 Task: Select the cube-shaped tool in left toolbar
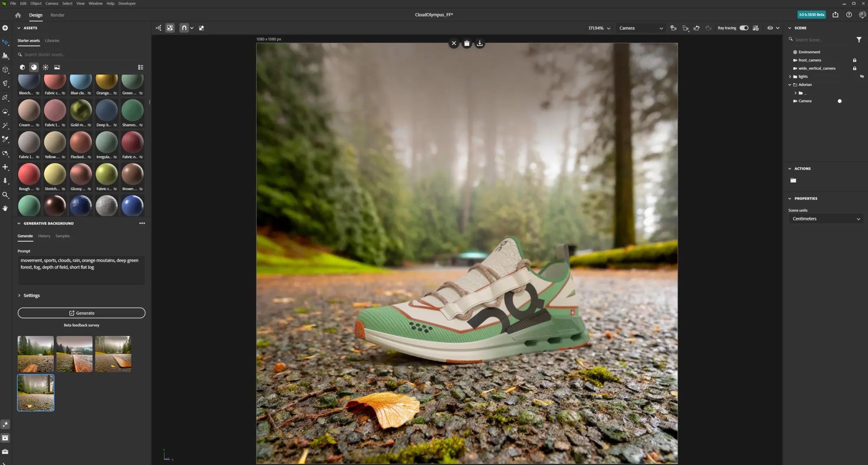click(5, 69)
